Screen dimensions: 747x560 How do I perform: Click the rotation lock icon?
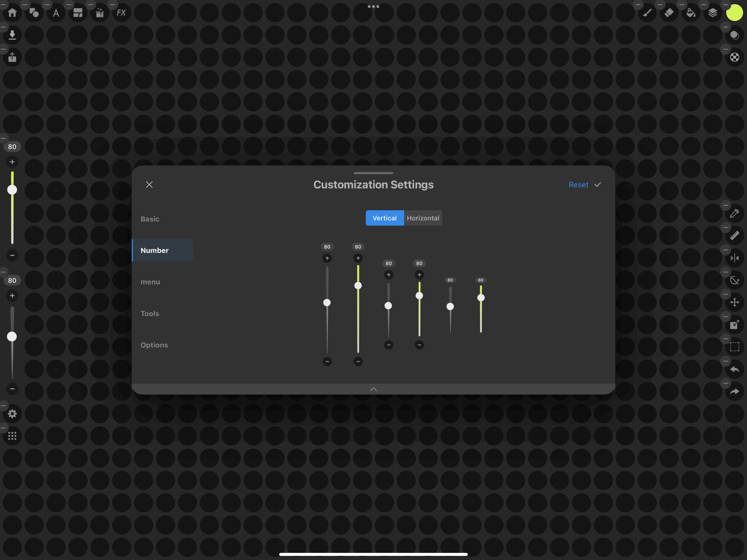click(734, 280)
